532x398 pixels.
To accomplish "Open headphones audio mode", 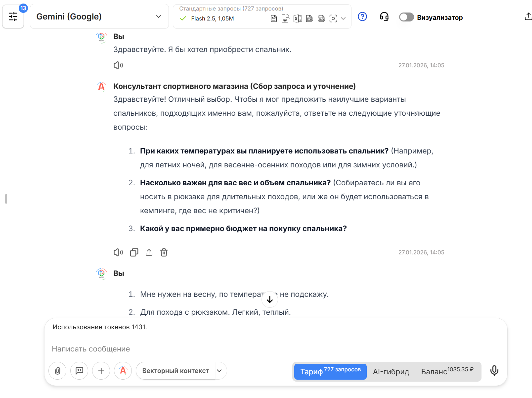I will tap(384, 17).
